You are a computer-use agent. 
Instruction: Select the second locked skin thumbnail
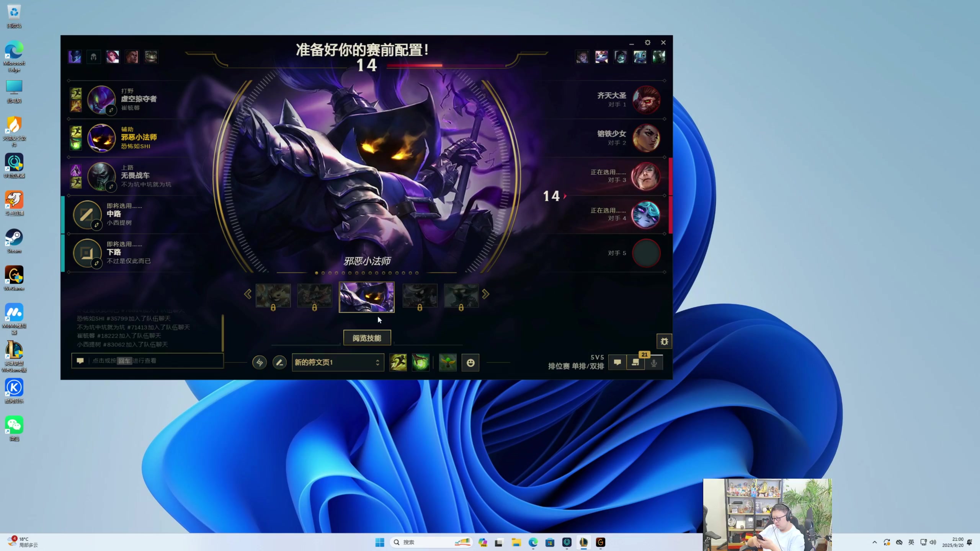[314, 296]
